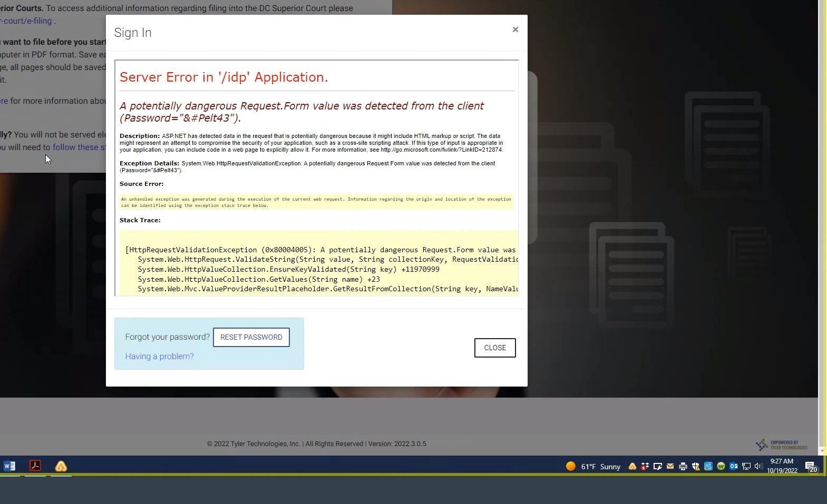Click the RESET PASSWORD button
The height and width of the screenshot is (504, 827).
(251, 337)
